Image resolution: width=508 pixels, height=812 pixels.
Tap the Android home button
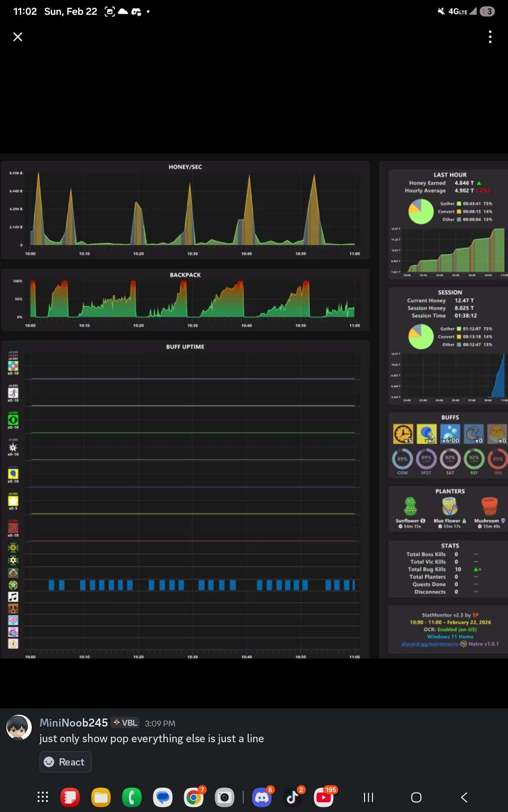416,798
